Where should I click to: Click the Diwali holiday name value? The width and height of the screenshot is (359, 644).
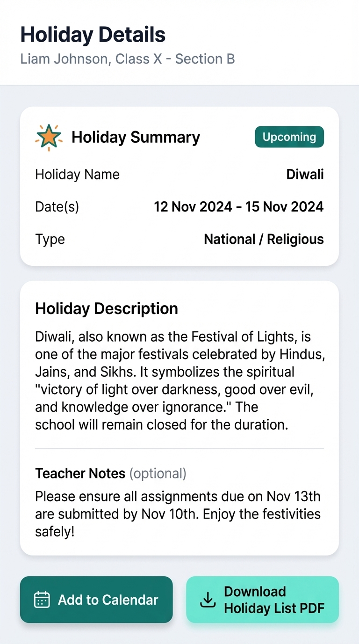point(305,175)
